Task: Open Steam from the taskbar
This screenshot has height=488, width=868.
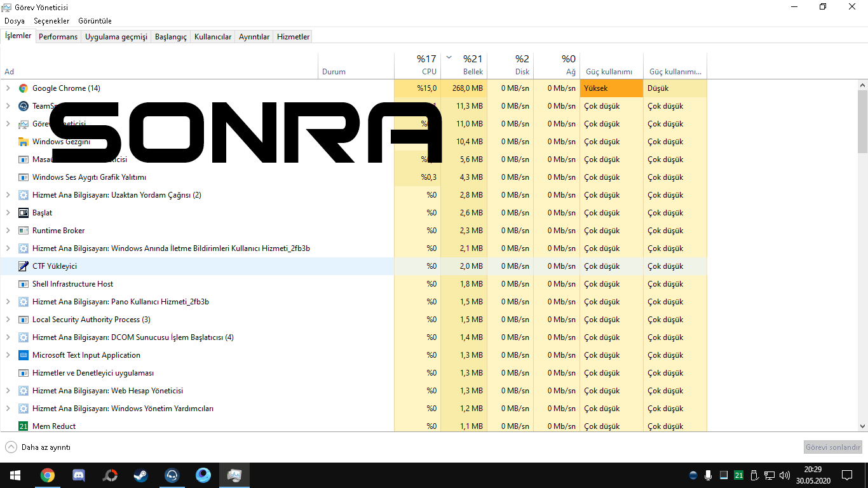Action: (x=140, y=475)
